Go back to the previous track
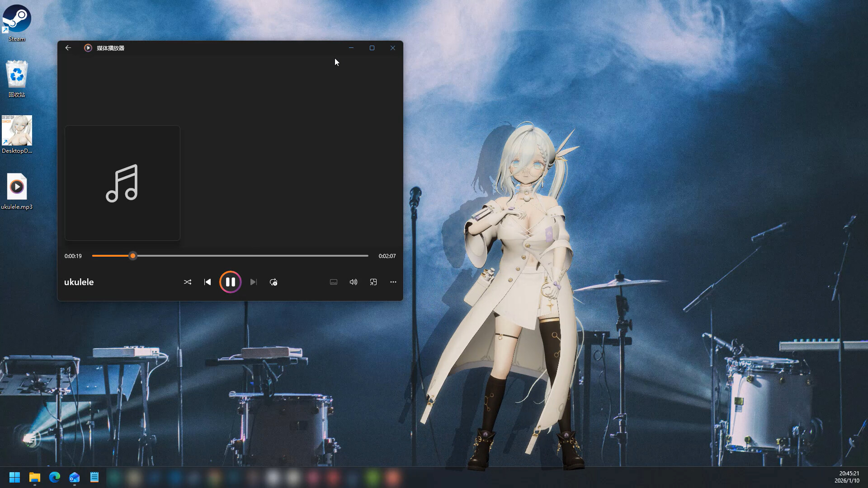Viewport: 868px width, 488px height. [208, 282]
